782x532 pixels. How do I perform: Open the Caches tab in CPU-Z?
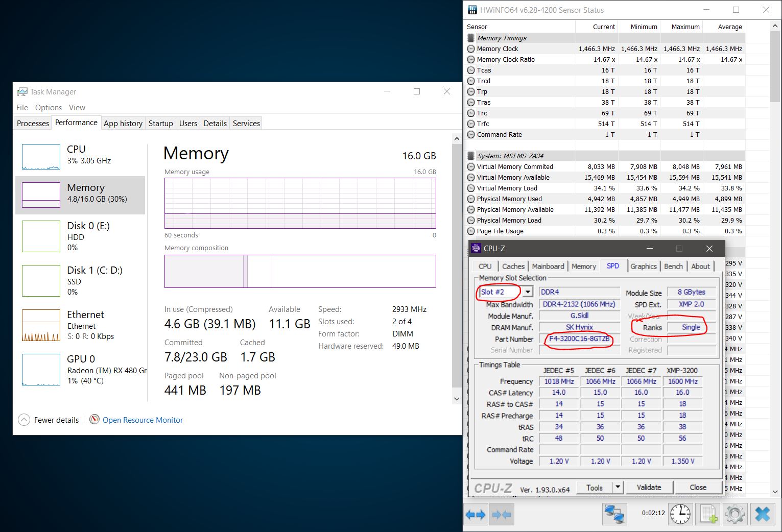pyautogui.click(x=513, y=267)
